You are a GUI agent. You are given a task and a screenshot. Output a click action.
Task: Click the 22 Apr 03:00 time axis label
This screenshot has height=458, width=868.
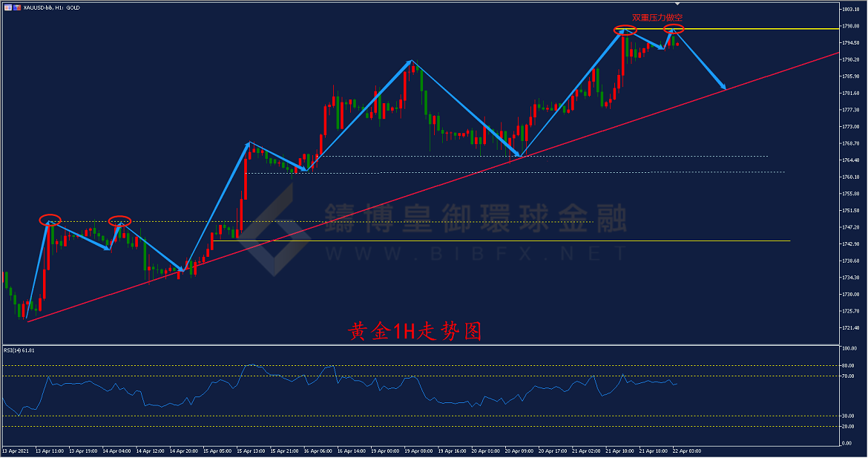tap(686, 451)
